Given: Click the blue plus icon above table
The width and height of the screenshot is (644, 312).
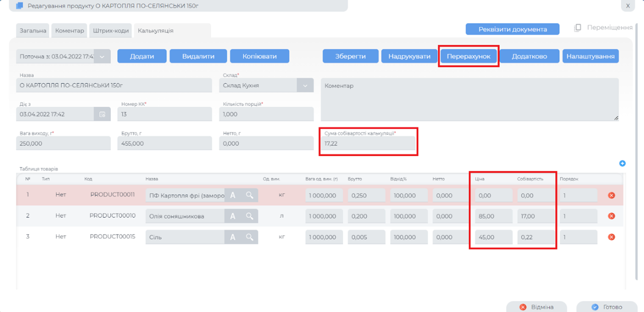Looking at the screenshot, I should coord(622,163).
